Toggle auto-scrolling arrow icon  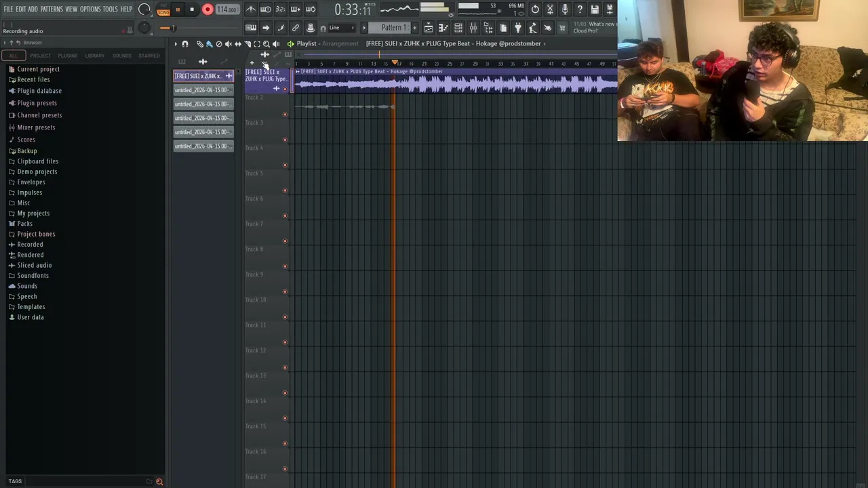[x=266, y=28]
